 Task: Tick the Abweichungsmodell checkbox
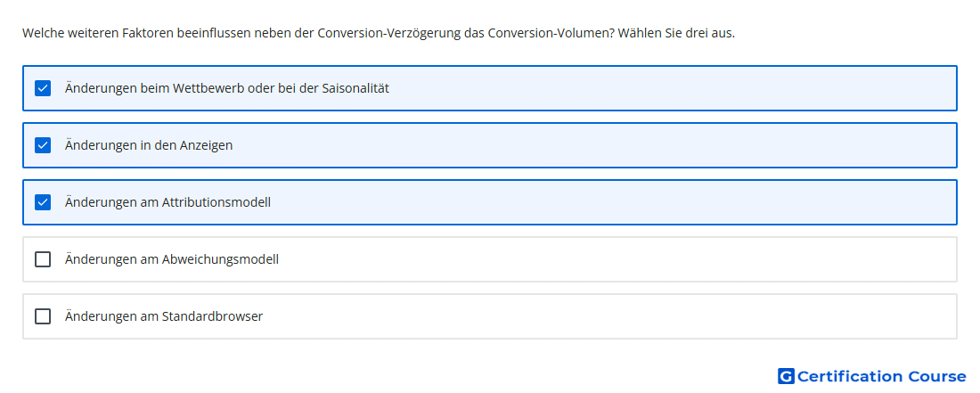(43, 259)
